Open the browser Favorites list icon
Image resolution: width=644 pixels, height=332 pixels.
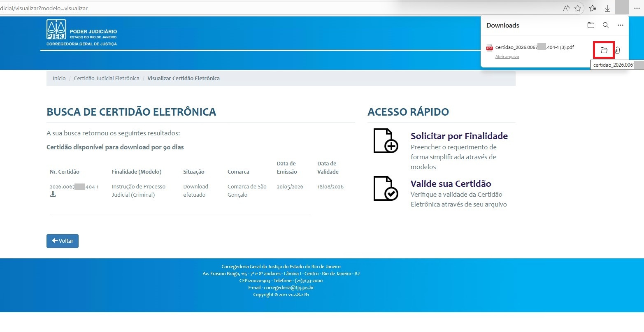pos(593,8)
